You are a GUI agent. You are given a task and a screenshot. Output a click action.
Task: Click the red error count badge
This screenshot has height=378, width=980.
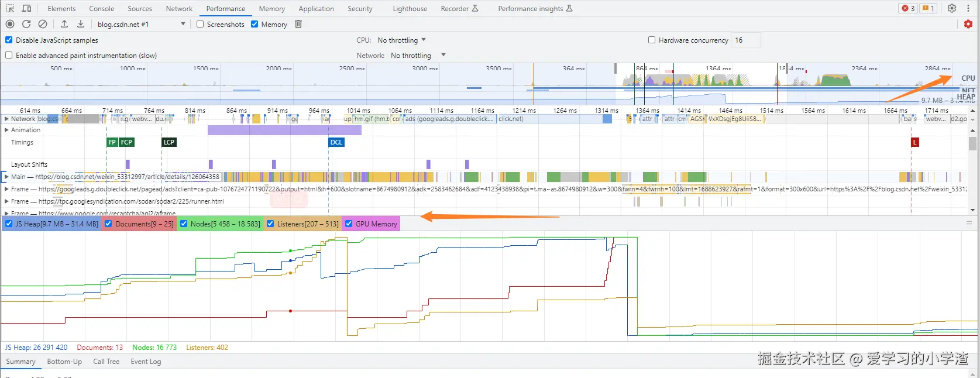pos(908,8)
